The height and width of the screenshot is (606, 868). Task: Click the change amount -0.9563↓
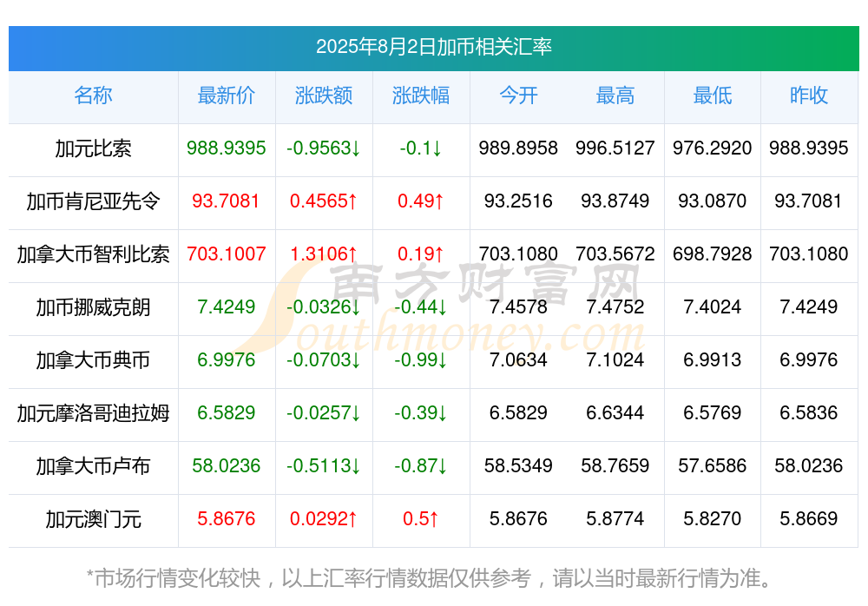tap(324, 148)
